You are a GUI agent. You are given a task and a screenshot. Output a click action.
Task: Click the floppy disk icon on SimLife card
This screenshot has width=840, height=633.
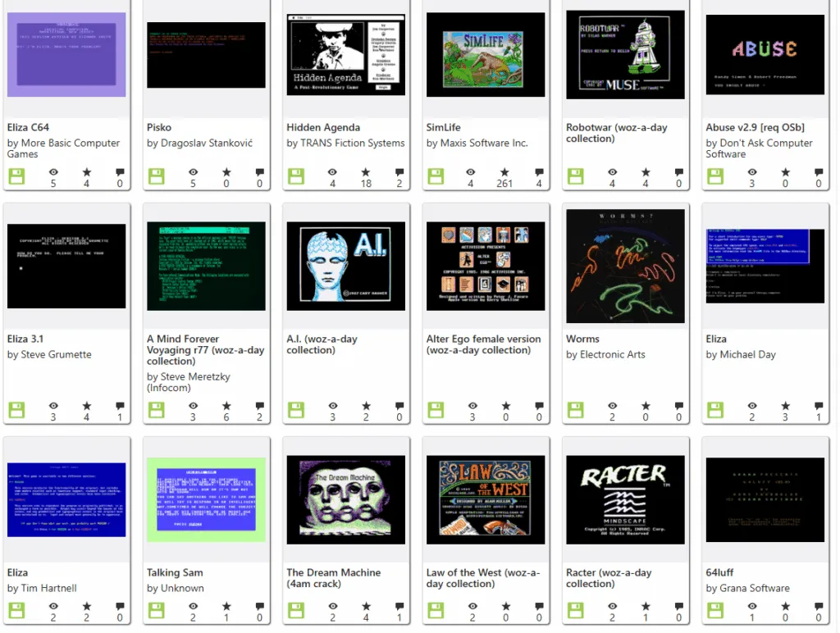coord(436,176)
